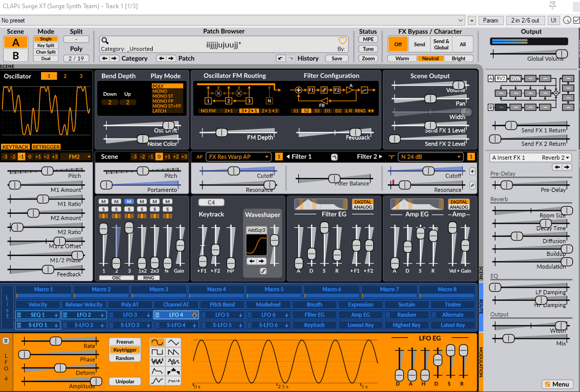
Task: Select the triangle LFO waveform icon
Action: coord(173,342)
